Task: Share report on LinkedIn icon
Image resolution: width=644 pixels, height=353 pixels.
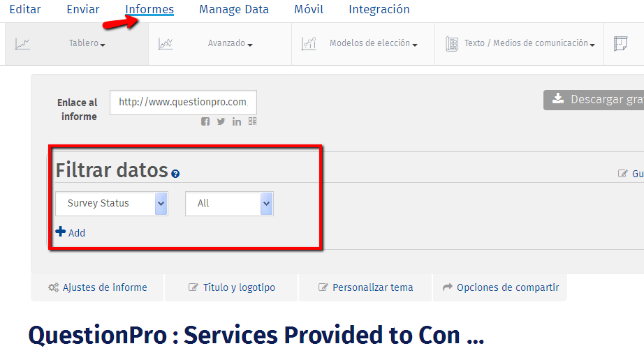Action: (237, 121)
